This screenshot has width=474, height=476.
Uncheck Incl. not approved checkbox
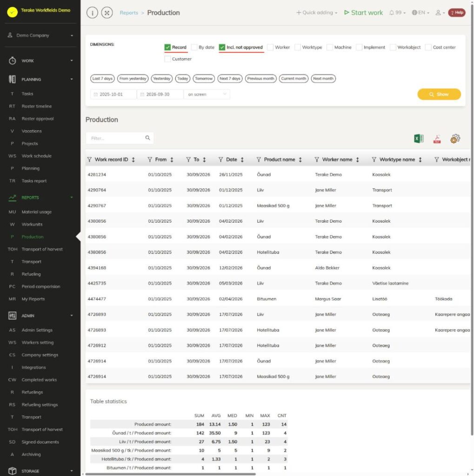222,47
